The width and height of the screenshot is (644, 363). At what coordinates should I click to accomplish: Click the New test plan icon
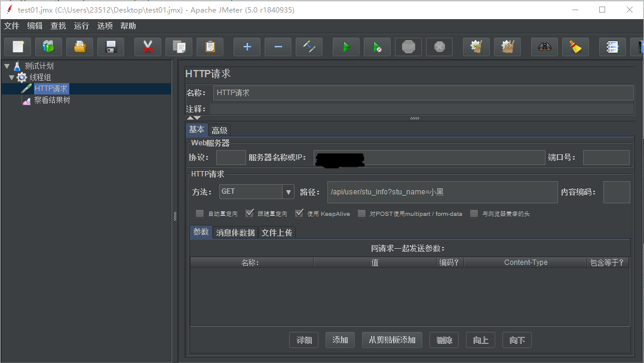click(18, 47)
